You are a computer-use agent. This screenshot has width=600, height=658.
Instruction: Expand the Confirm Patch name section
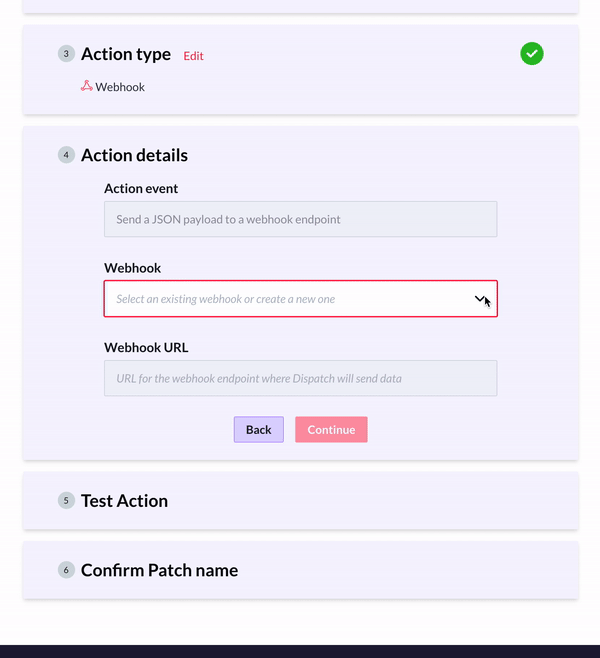159,570
